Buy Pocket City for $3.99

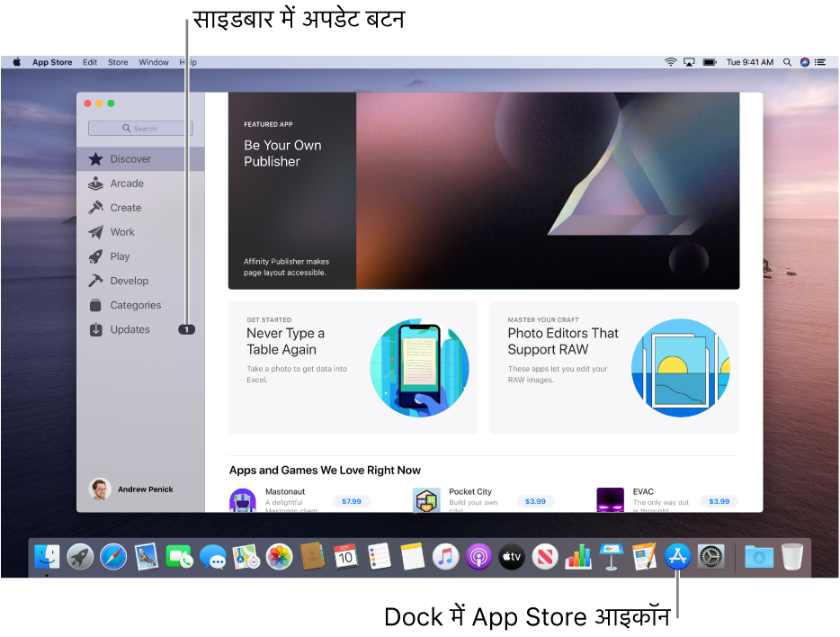tap(535, 501)
